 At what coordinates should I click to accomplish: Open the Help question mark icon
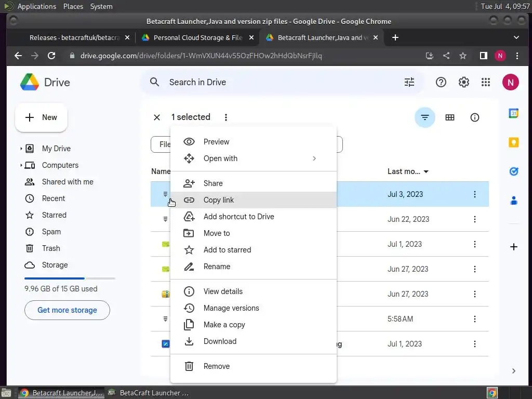tap(441, 82)
